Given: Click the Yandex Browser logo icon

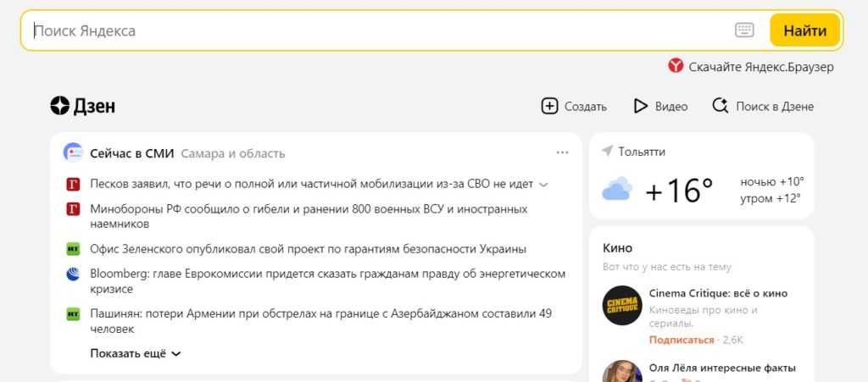Looking at the screenshot, I should (676, 66).
